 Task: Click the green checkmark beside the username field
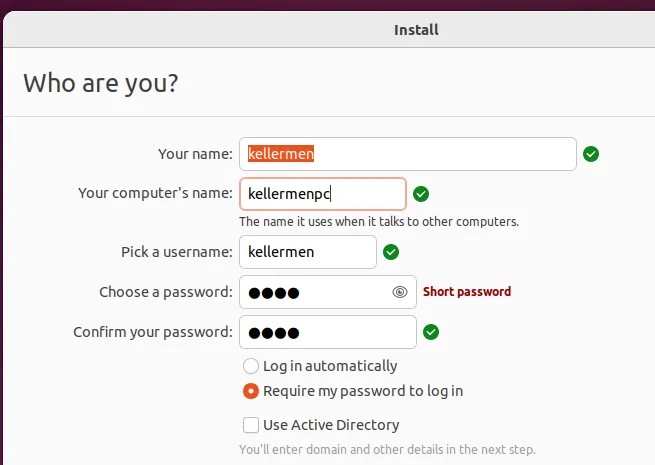point(391,252)
